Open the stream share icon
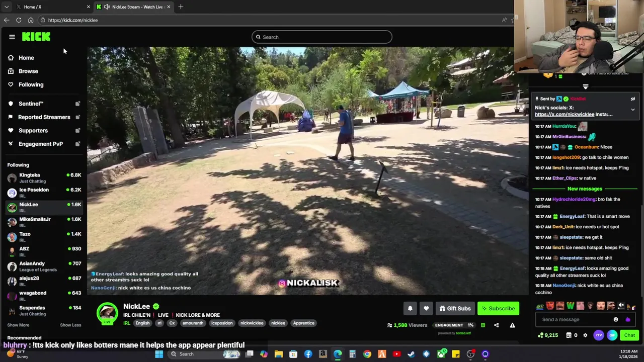The height and width of the screenshot is (362, 644). click(x=497, y=325)
